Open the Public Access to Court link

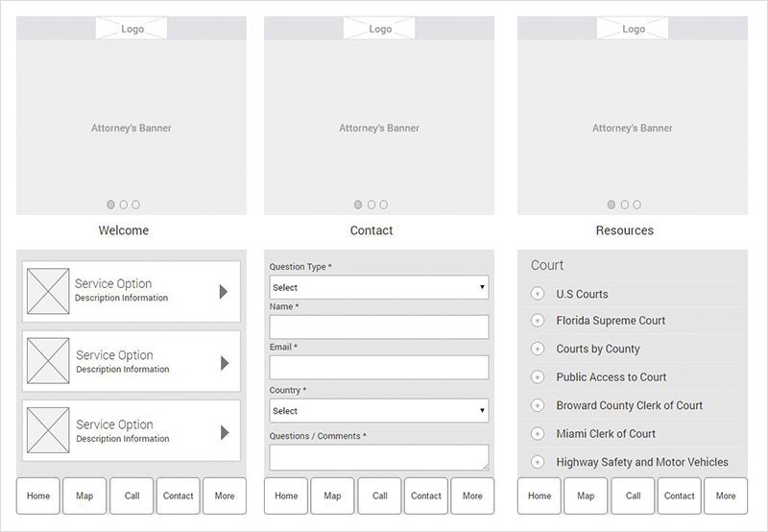coord(611,377)
